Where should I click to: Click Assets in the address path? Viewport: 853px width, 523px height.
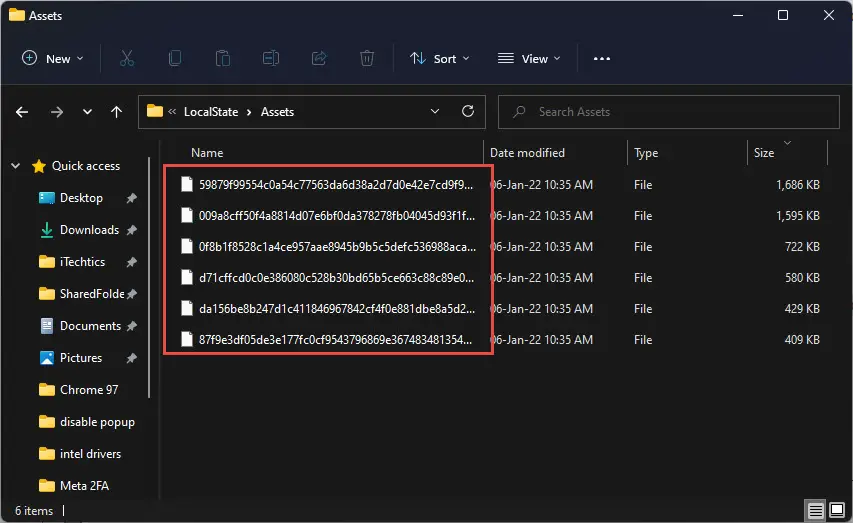(x=277, y=112)
